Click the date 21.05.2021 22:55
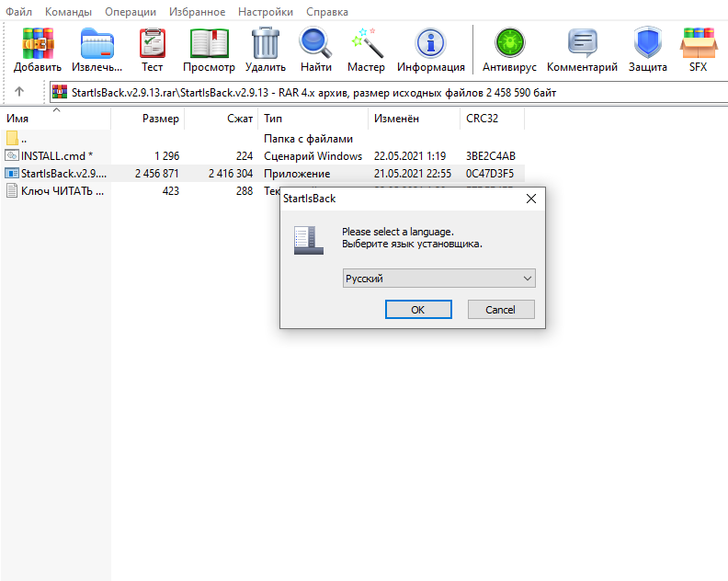The height and width of the screenshot is (581, 728). point(413,173)
